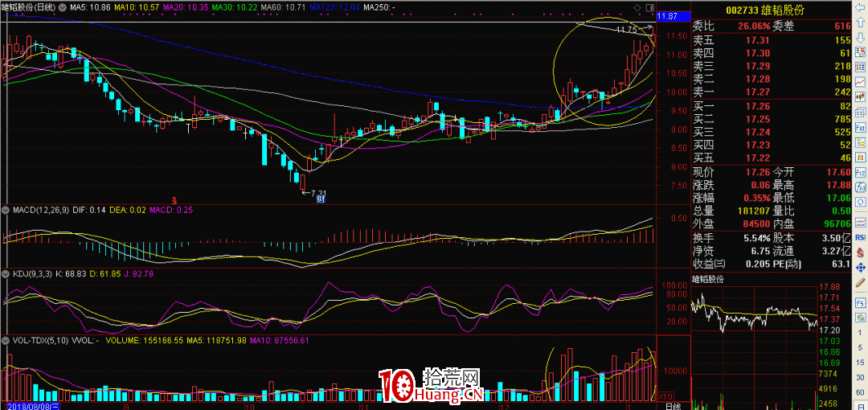Click the 买二 volume 785
This screenshot has width=868, height=410.
(x=842, y=119)
